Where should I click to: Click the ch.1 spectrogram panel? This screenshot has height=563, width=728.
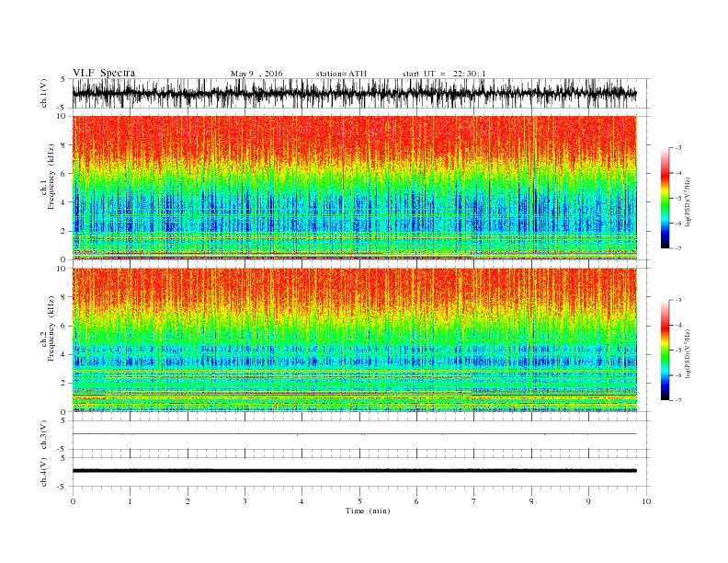355,188
